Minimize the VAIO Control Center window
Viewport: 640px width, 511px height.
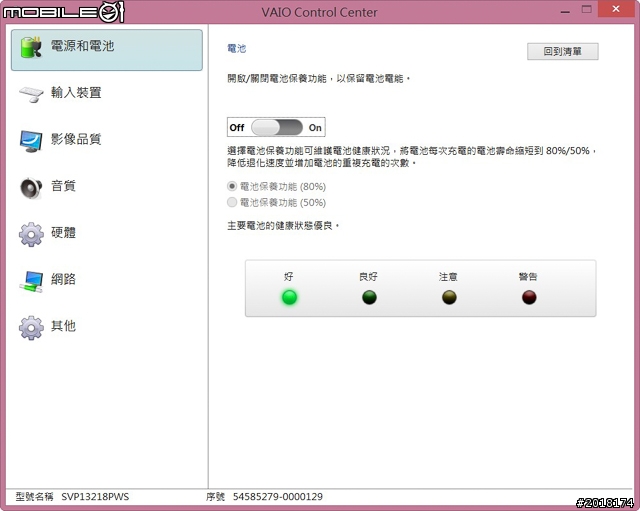[565, 10]
